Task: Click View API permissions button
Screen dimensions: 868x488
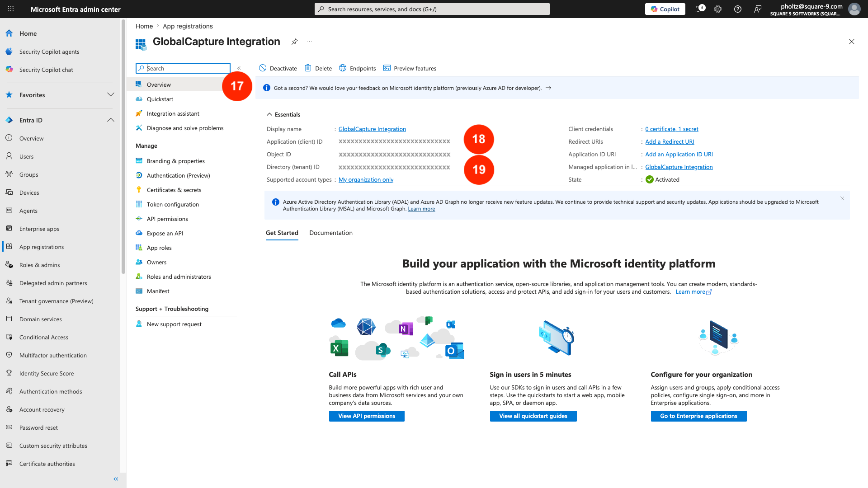Action: click(367, 416)
